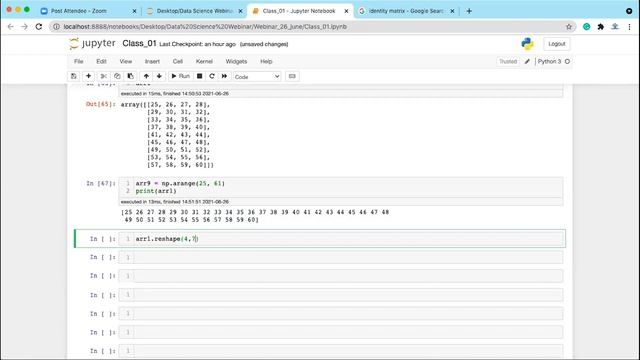
Task: Click 'executed in 13ms' timing under In [67]
Action: tap(175, 202)
